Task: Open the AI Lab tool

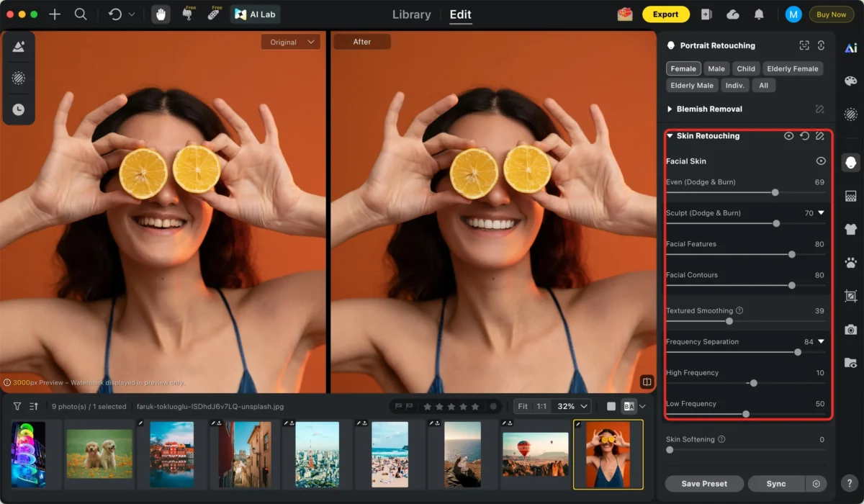Action: coord(256,14)
